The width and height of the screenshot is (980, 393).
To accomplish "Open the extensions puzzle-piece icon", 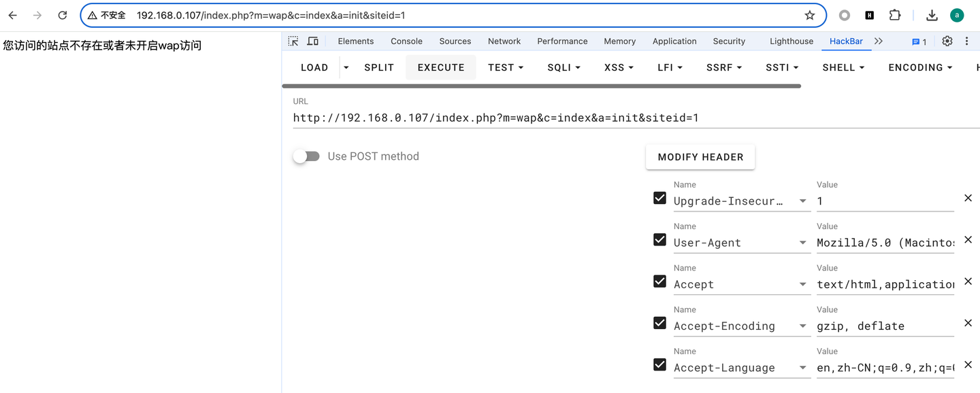I will (894, 14).
